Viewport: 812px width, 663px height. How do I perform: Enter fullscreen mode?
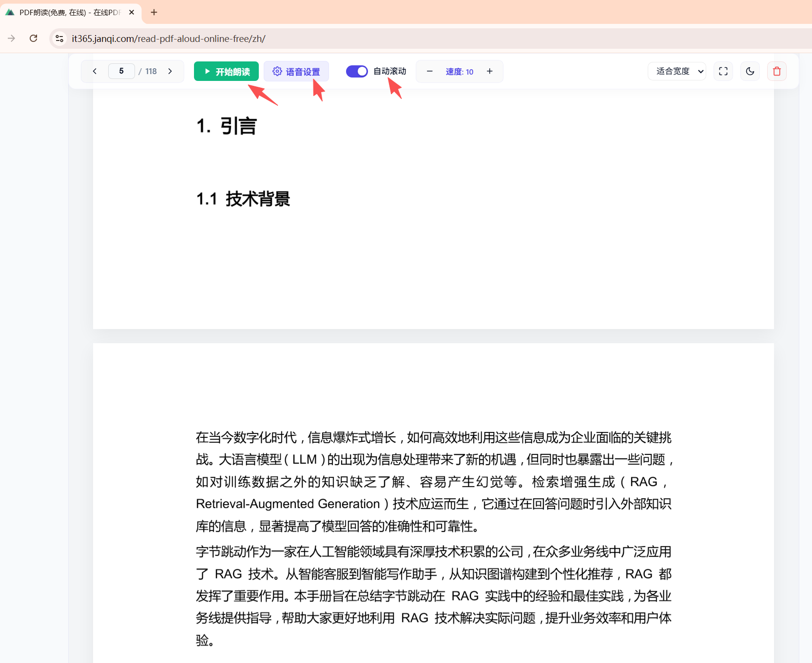(x=723, y=71)
